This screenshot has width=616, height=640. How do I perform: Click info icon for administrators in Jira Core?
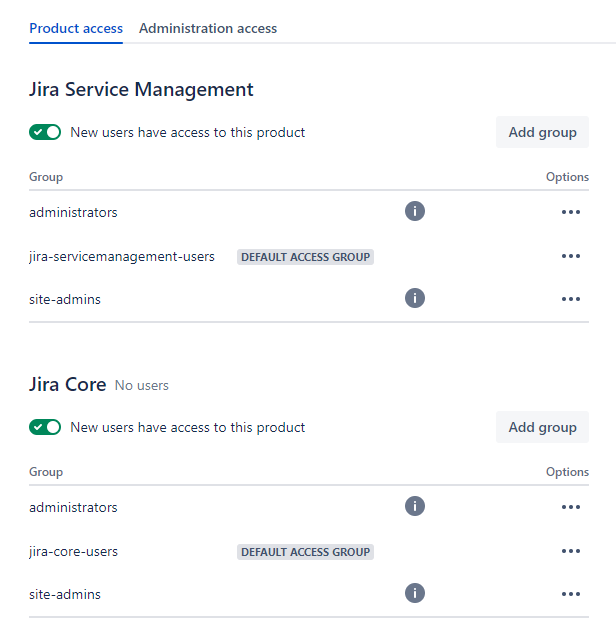pyautogui.click(x=415, y=507)
